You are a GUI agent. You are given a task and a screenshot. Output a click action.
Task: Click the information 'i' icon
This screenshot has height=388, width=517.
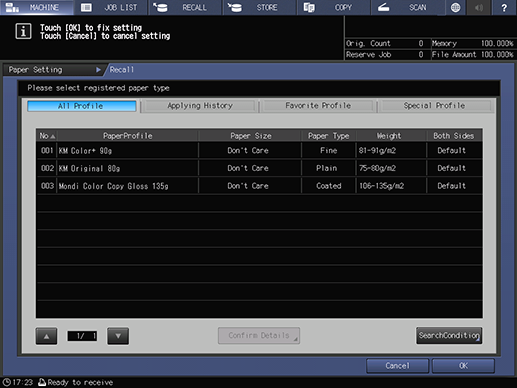click(23, 31)
